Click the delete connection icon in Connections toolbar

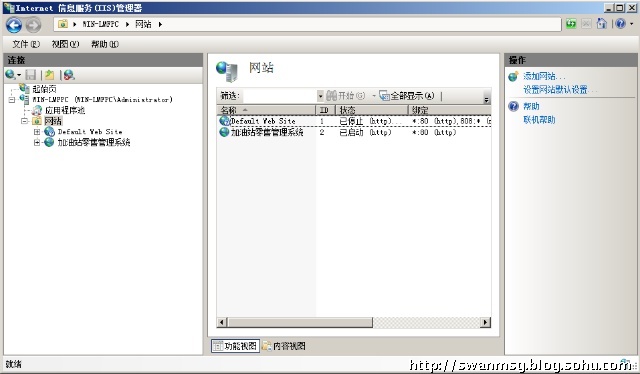click(x=69, y=75)
